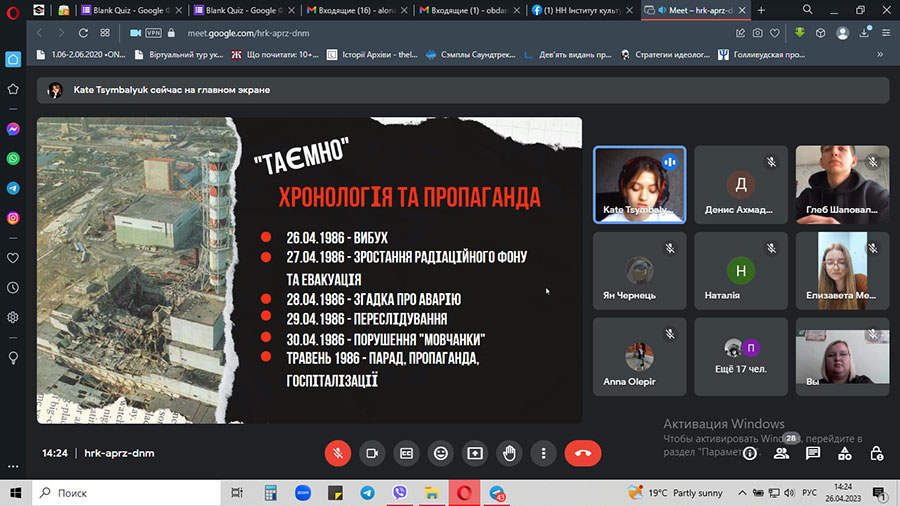Screen dimensions: 900x506
Task: Open meeting details info icon
Action: [750, 454]
